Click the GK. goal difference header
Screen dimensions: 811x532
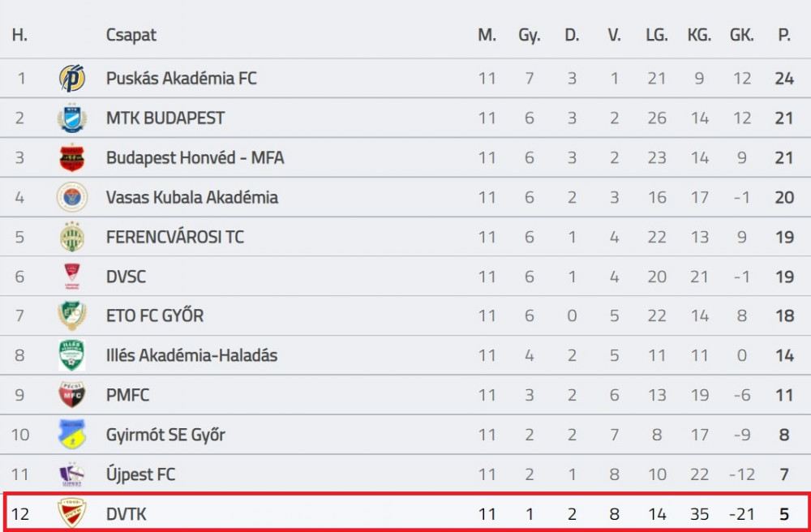[742, 35]
